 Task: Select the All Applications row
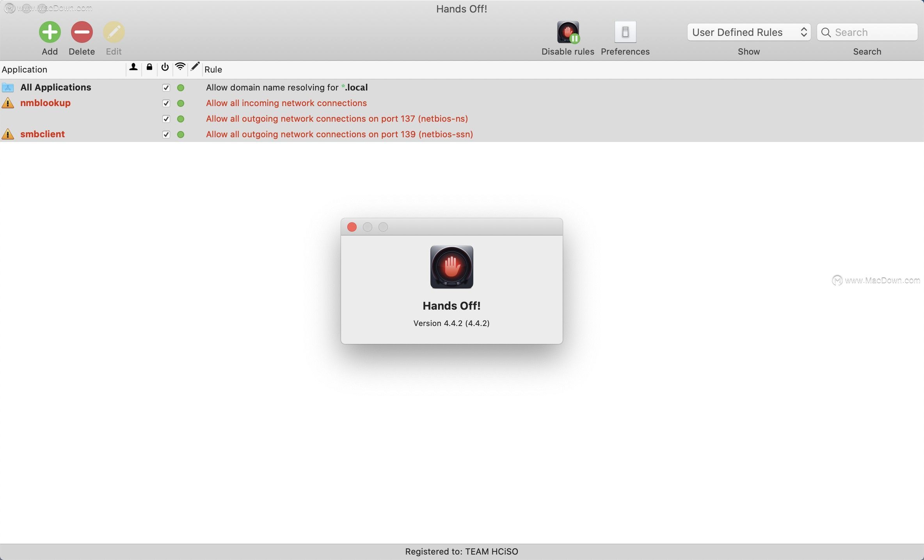tap(462, 87)
